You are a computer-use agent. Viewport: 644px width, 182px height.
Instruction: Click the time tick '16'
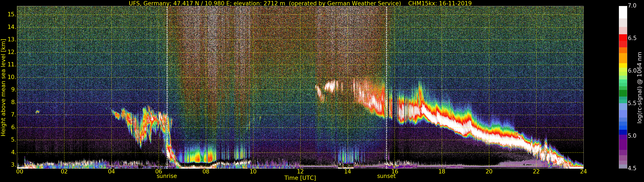(x=395, y=172)
